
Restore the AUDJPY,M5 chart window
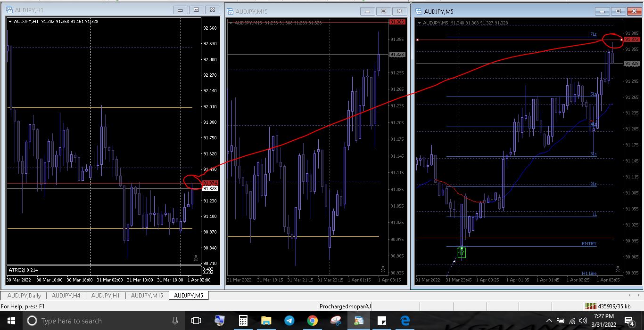[x=618, y=11]
